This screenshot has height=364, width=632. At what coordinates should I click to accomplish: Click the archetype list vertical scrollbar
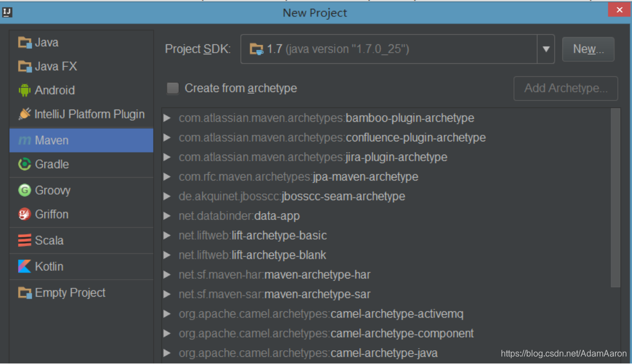pos(615,198)
